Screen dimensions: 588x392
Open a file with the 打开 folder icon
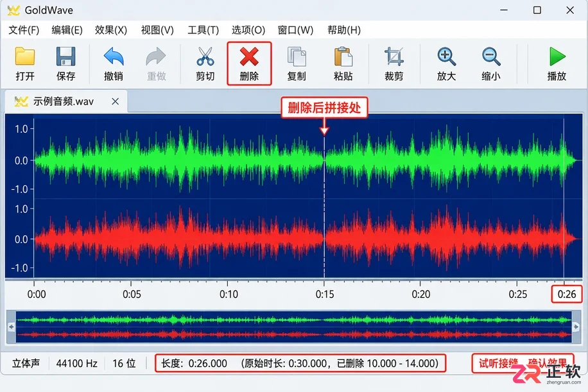25,64
